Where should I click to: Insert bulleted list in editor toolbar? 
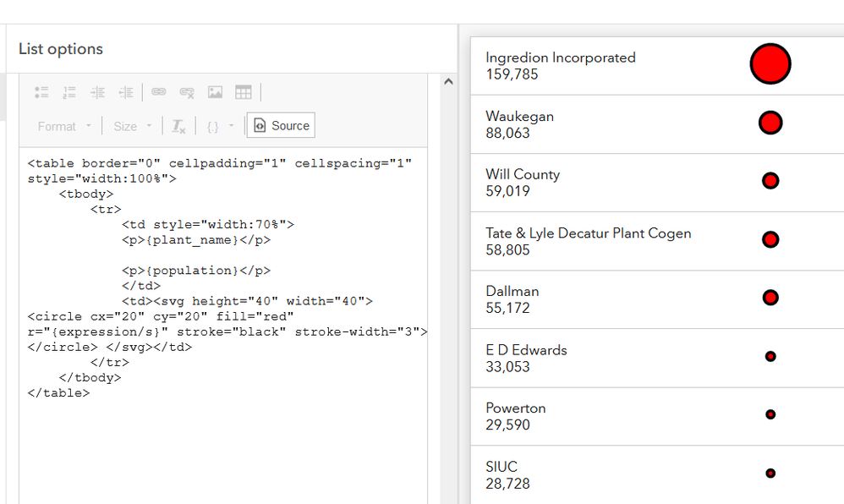click(x=41, y=92)
